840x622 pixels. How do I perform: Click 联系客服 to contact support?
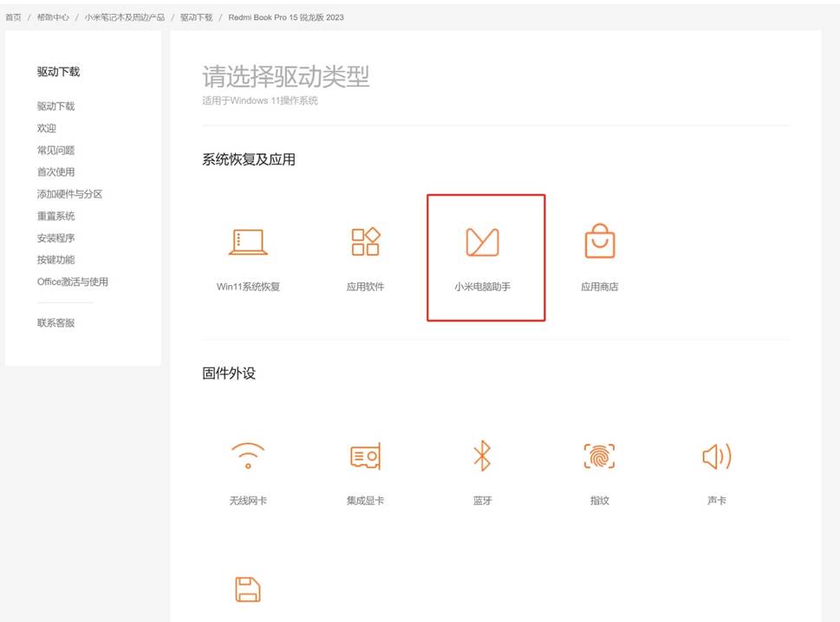coord(55,322)
